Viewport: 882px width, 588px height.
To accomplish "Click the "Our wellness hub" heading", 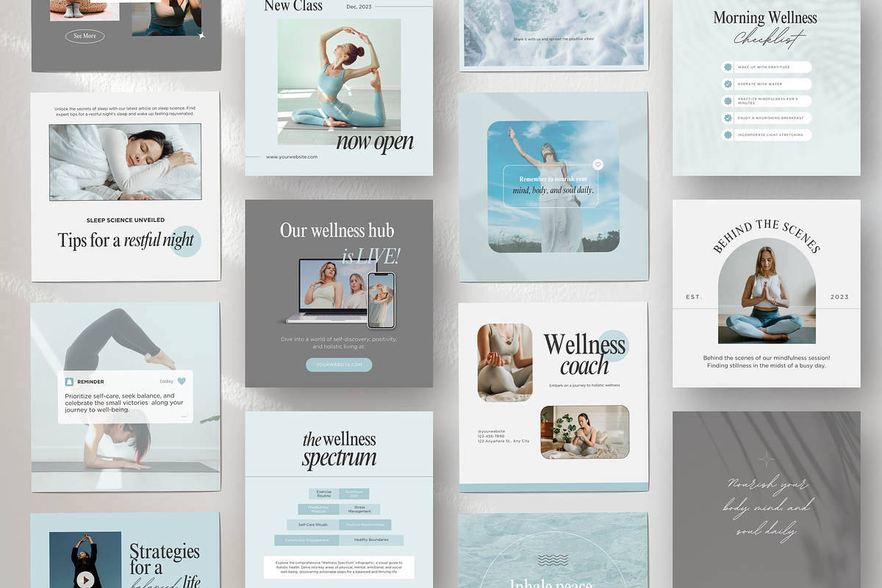I will point(337,230).
